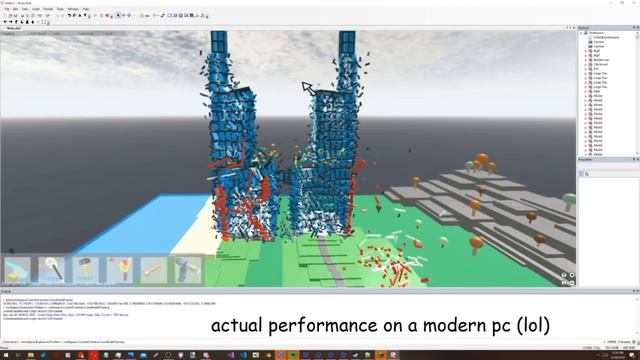Close the Explorer panel
Image resolution: width=640 pixels, height=360 pixels.
(638, 27)
